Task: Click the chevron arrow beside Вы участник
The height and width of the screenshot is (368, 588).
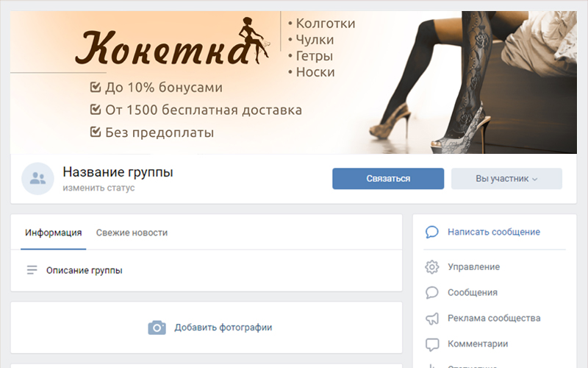Action: (x=535, y=180)
